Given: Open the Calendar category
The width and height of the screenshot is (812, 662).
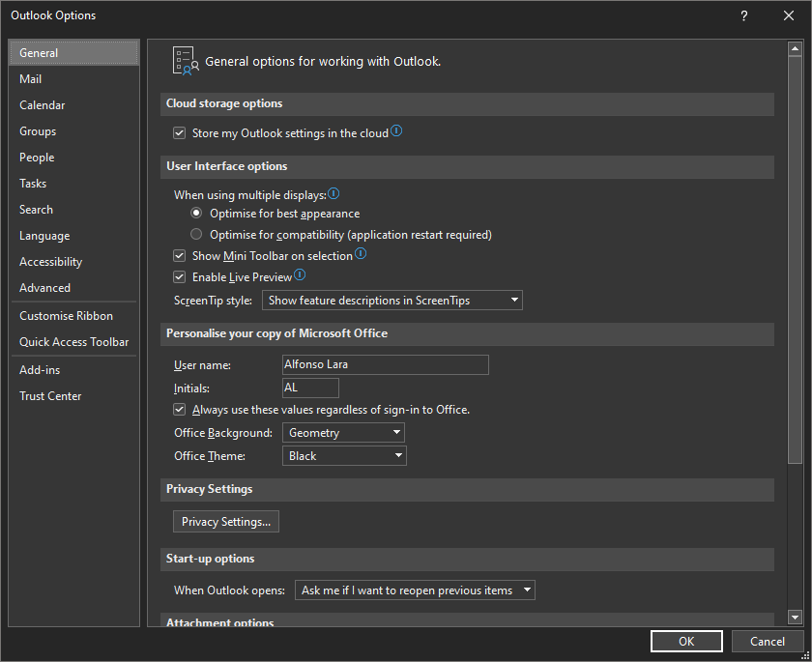Looking at the screenshot, I should pos(74,105).
